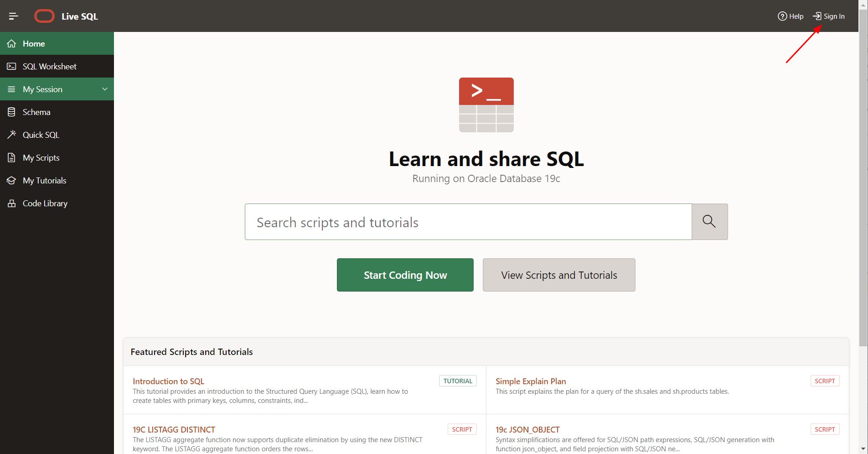Open My Tutorials label in sidebar
Image resolution: width=868 pixels, height=454 pixels.
[44, 180]
